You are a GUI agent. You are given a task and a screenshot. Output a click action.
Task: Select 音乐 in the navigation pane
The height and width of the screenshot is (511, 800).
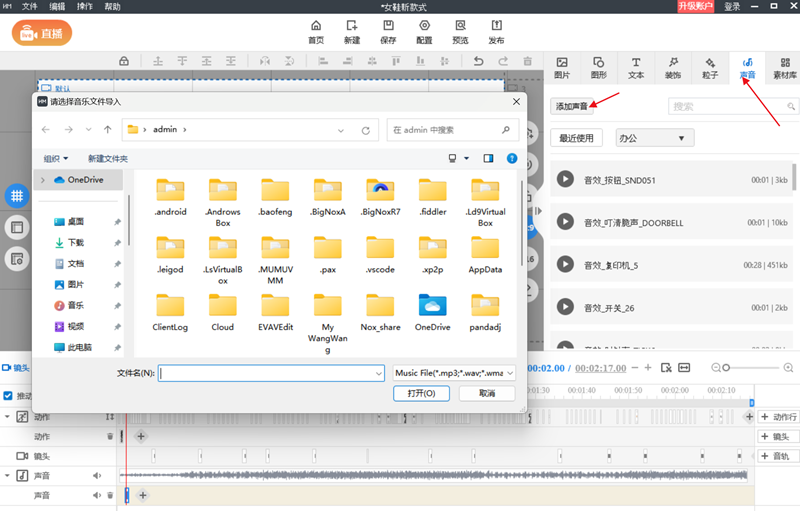[x=75, y=305]
